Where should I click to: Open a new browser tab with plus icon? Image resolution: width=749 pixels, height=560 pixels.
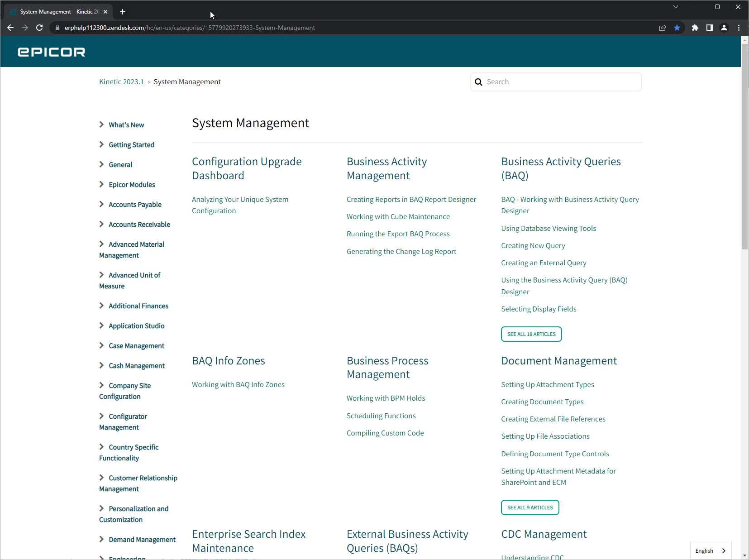(x=123, y=12)
